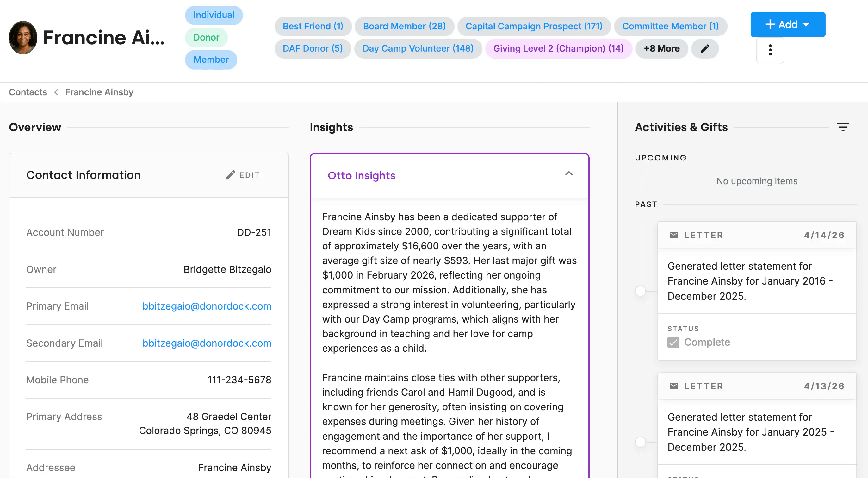The image size is (868, 478).
Task: Click the Francine Ai... name heading
Action: 103,37
